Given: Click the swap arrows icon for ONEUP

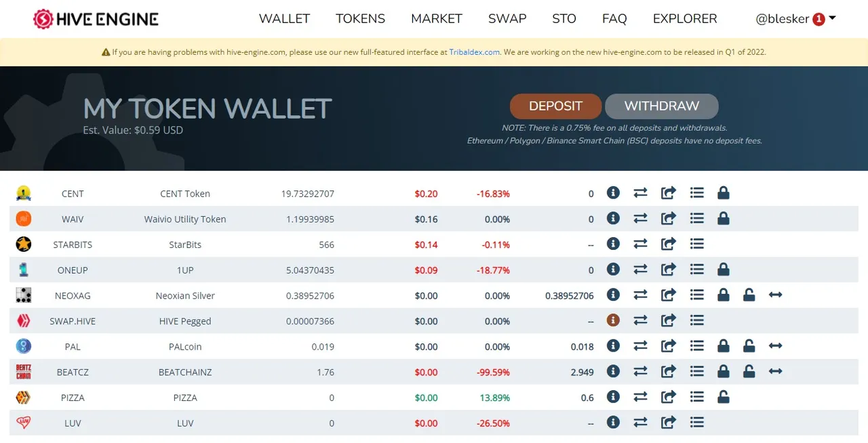Looking at the screenshot, I should pos(640,270).
